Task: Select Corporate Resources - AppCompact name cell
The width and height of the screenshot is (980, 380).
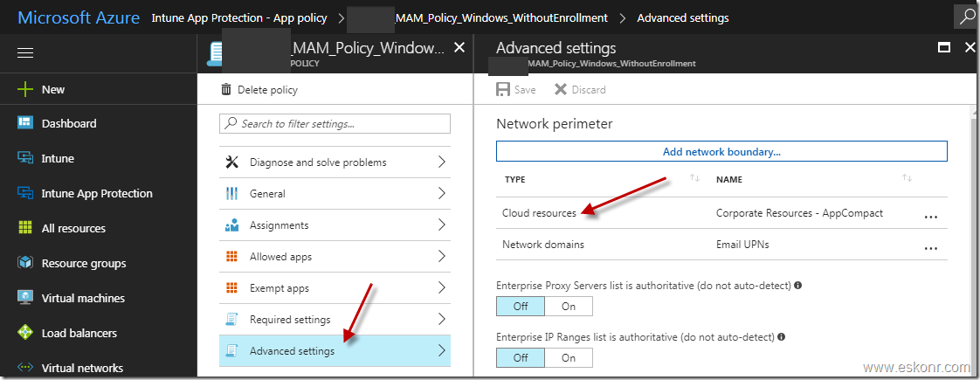Action: click(x=799, y=213)
